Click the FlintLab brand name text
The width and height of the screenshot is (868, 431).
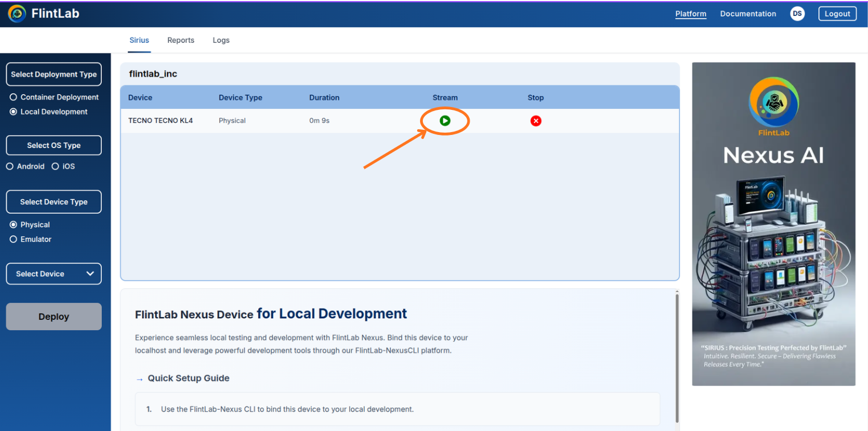pyautogui.click(x=55, y=14)
